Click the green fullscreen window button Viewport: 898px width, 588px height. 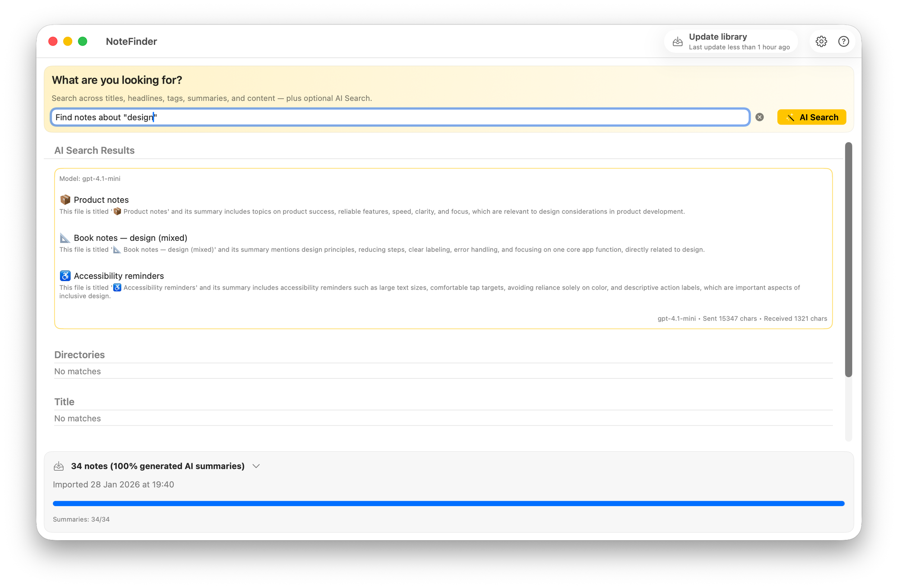click(83, 42)
